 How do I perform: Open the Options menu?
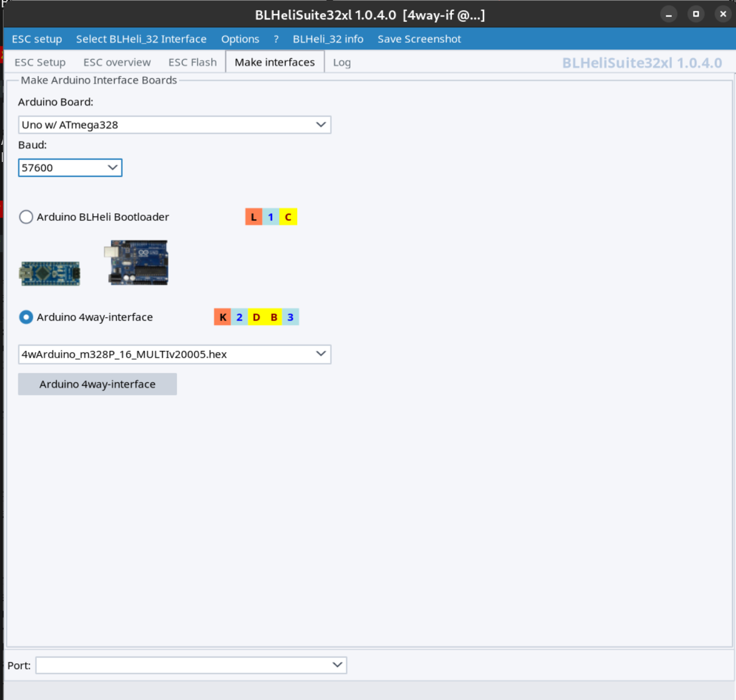240,39
